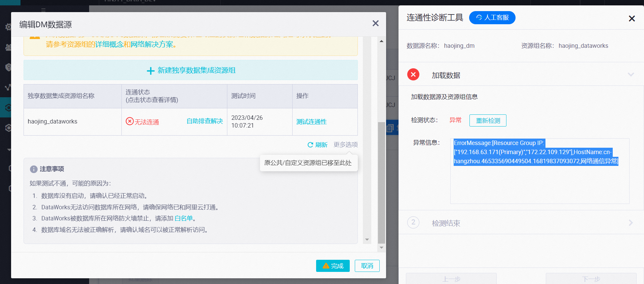Click step 2 circle for 检测结束
Viewport: 644px width, 284px height.
coord(413,222)
